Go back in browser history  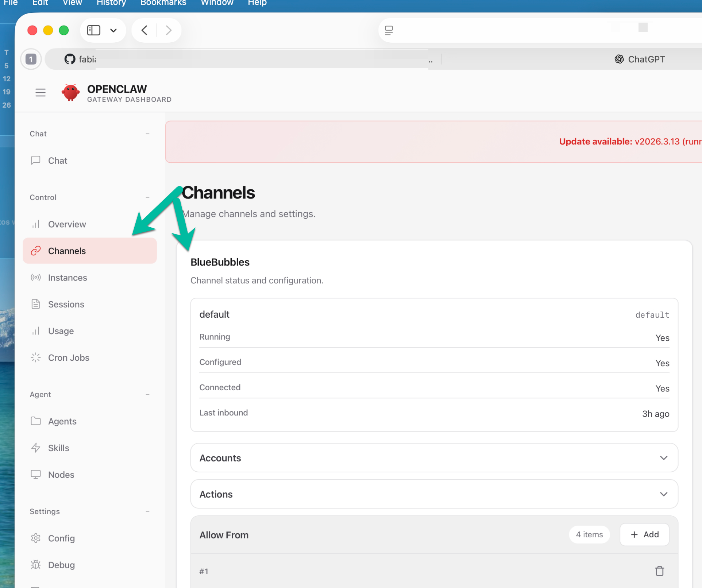144,30
